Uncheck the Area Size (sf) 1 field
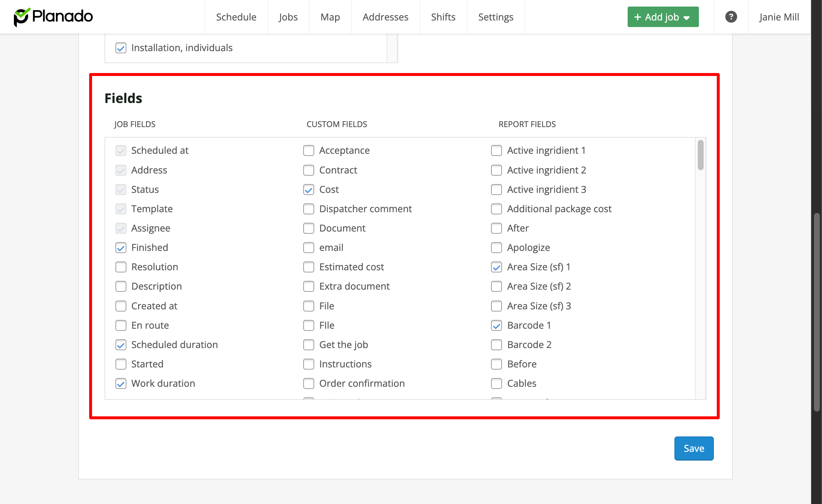 pos(496,267)
